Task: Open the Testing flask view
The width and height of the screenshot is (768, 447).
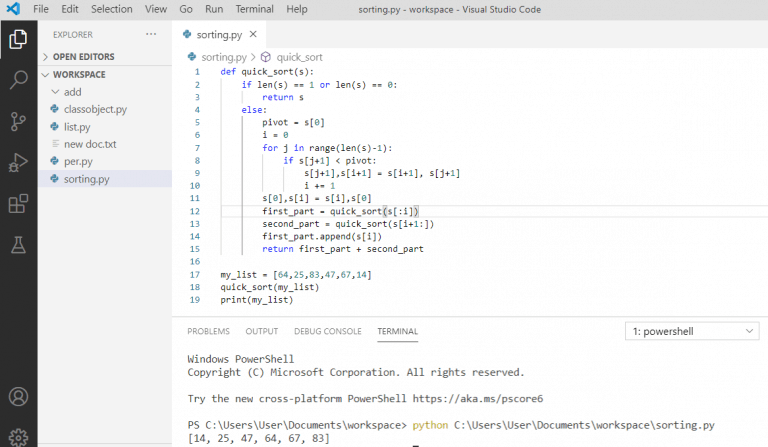Action: [x=18, y=245]
